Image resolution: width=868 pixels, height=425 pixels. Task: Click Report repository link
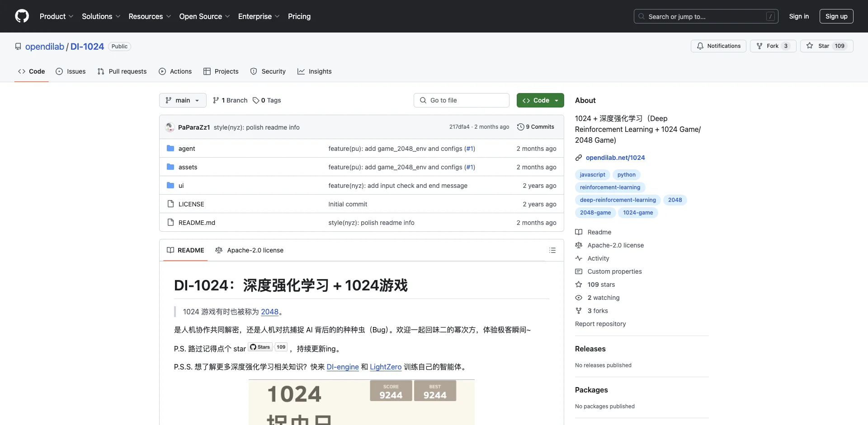[600, 324]
